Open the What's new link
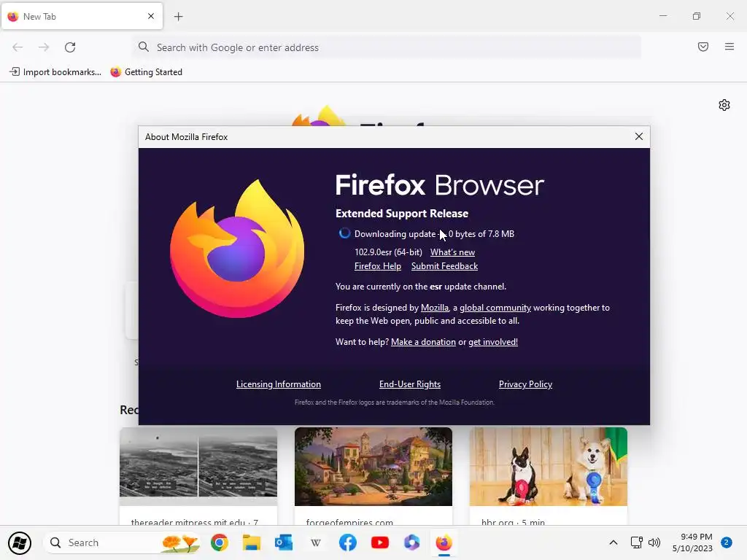 [x=452, y=252]
